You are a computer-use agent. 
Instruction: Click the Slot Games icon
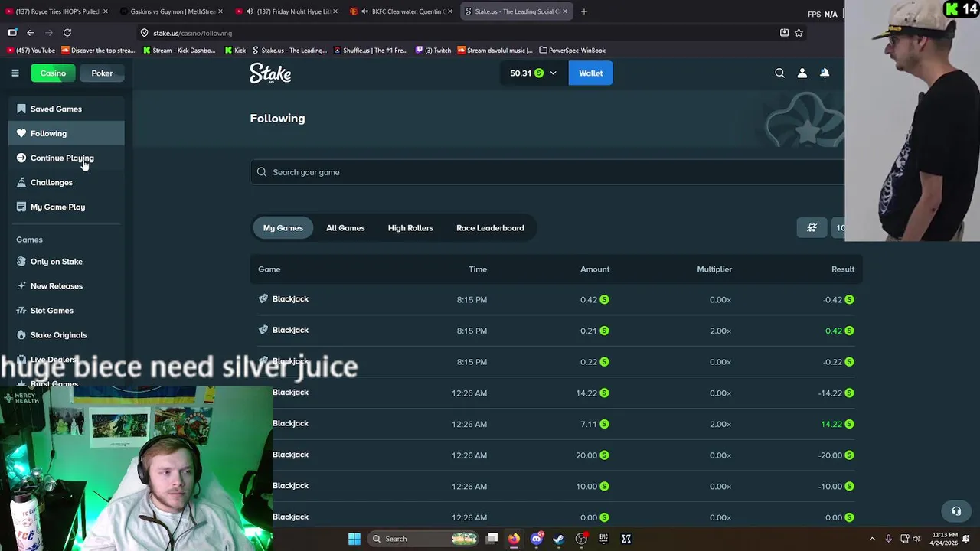tap(21, 311)
